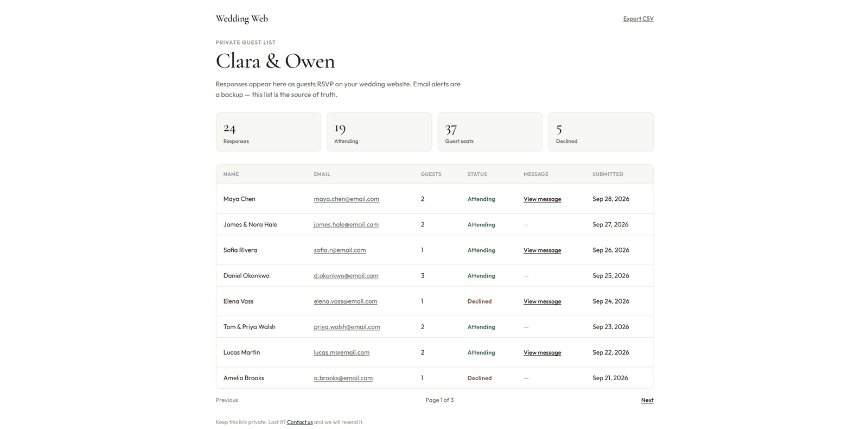Select the name Sofia Rivera
Image resolution: width=868 pixels, height=429 pixels.
240,250
